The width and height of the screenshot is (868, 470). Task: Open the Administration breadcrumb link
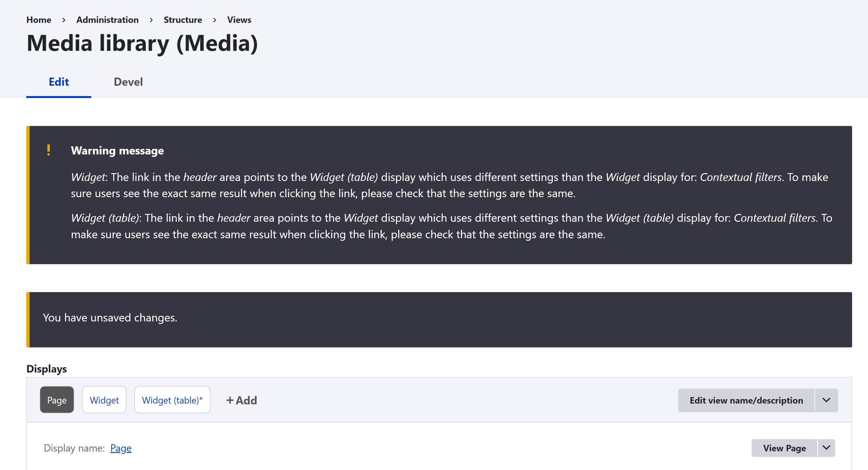107,20
